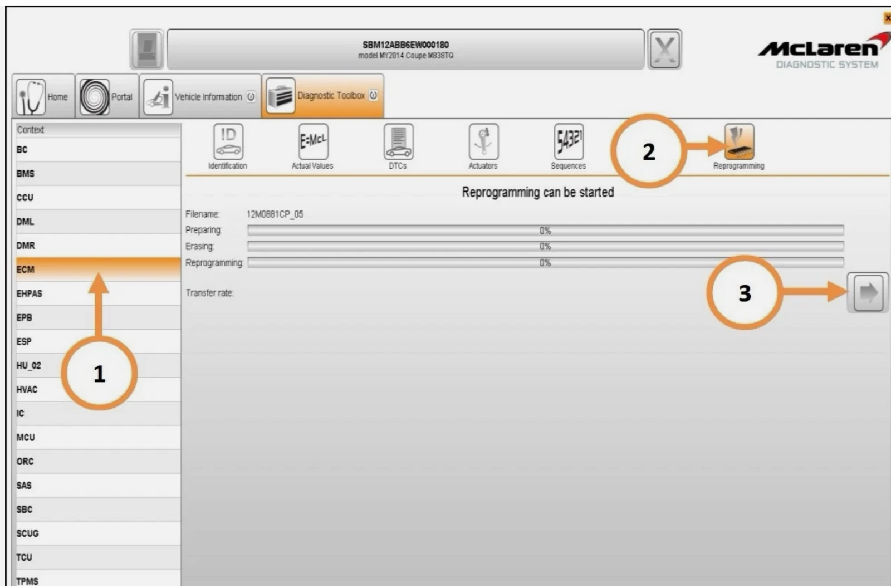Select EPB in the context list
The image size is (891, 588).
98,317
